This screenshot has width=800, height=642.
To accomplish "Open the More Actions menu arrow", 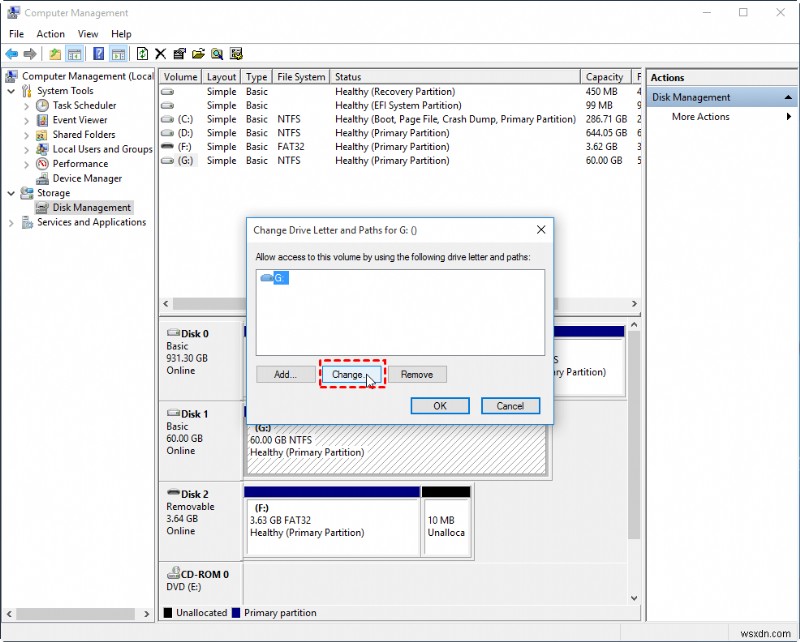I will [x=788, y=116].
